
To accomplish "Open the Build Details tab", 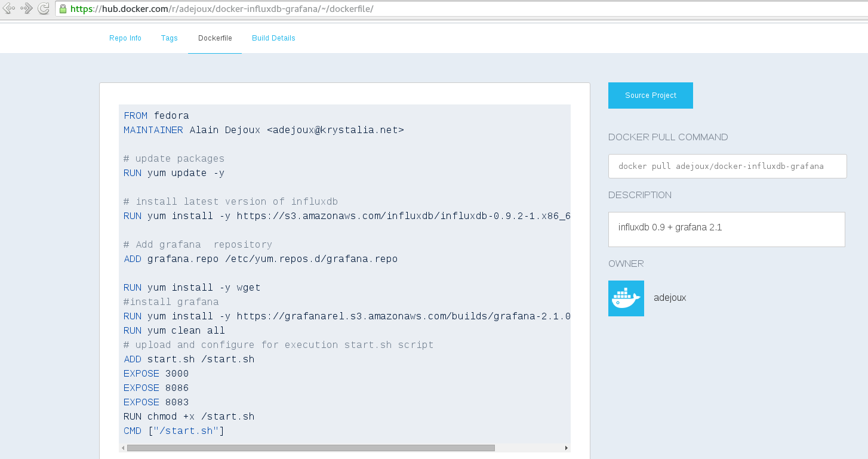I will [x=273, y=38].
